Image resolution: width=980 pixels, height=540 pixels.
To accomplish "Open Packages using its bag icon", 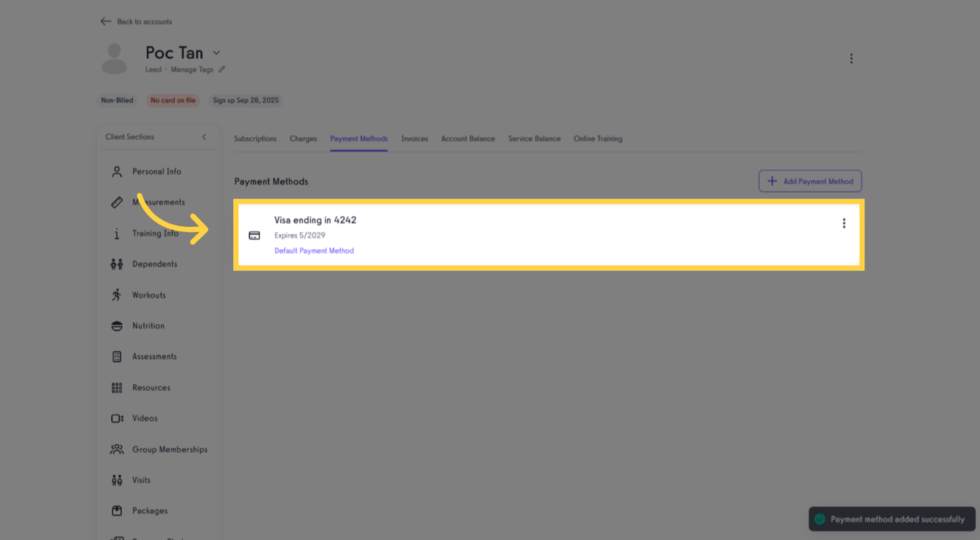I will 116,511.
